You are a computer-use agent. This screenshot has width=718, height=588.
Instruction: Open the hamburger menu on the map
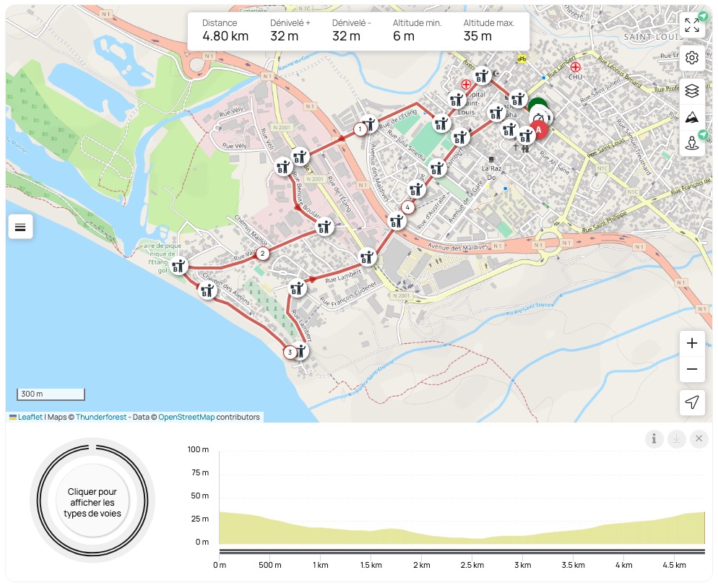coord(20,226)
